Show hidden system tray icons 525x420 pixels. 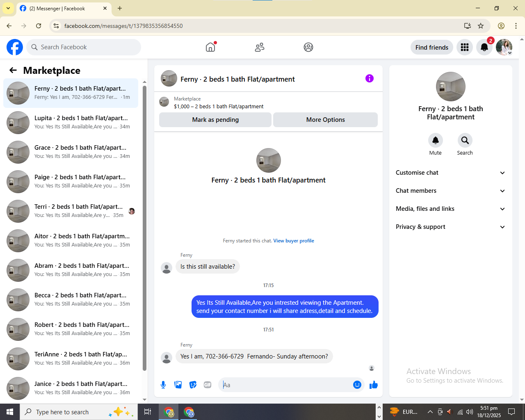430,412
